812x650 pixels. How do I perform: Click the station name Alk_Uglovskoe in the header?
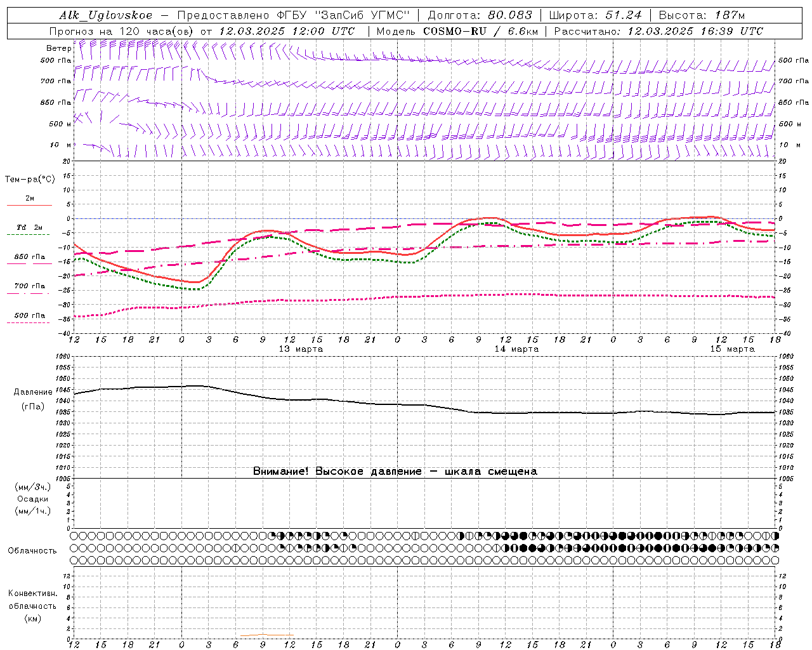106,15
